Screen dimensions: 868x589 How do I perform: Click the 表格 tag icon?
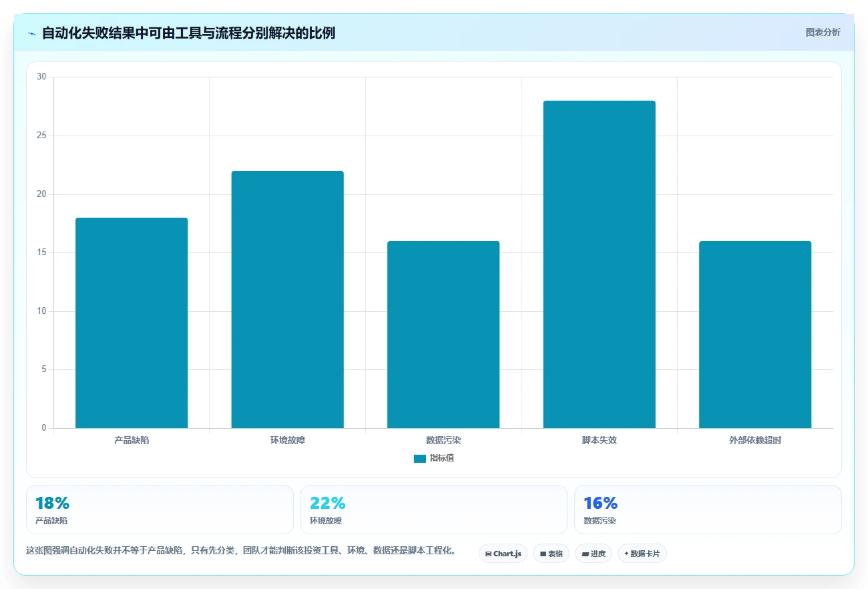543,554
